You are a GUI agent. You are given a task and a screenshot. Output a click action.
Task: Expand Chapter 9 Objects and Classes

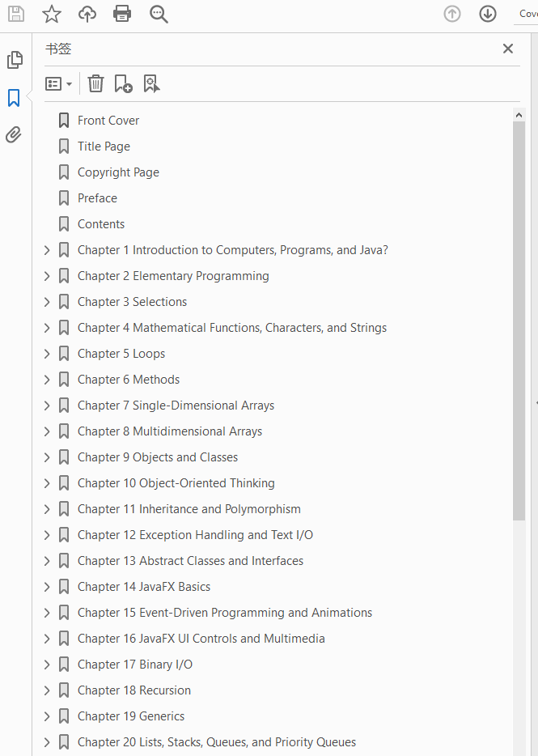tap(47, 457)
